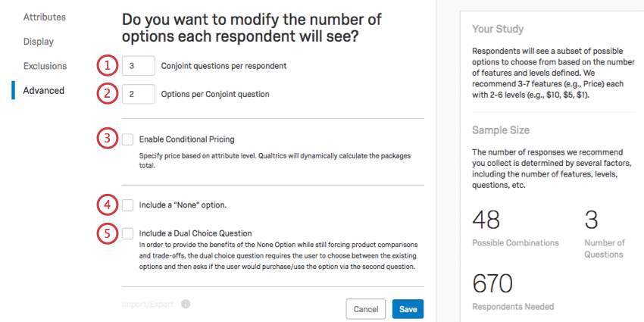This screenshot has height=322, width=644.
Task: Open the Attributes section
Action: [44, 17]
